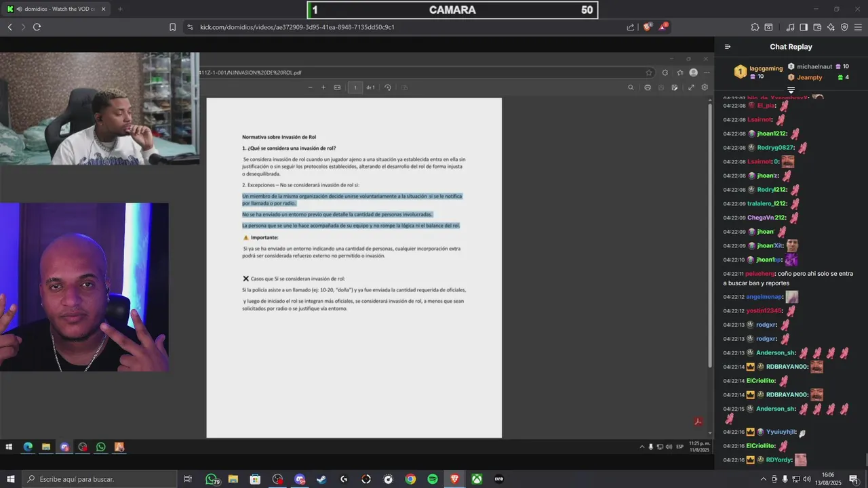Add PDF page to Edge favorites star

coord(649,73)
